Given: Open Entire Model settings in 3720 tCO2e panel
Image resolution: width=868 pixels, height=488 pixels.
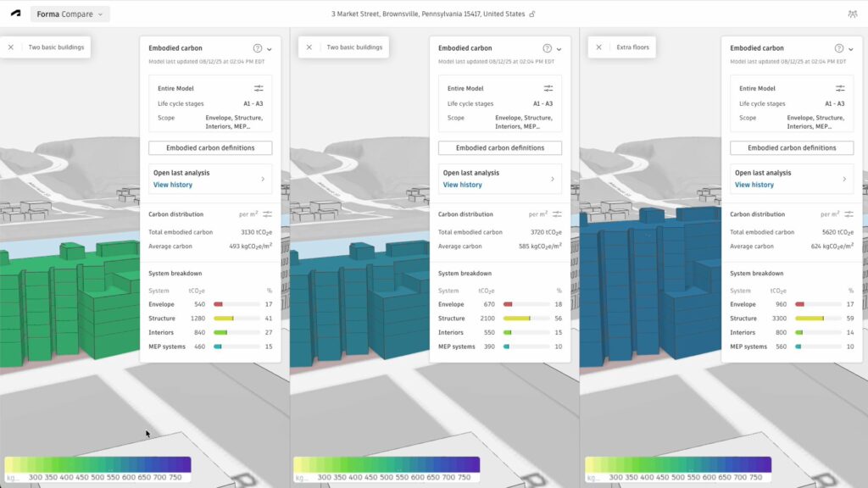Looking at the screenshot, I should [548, 88].
